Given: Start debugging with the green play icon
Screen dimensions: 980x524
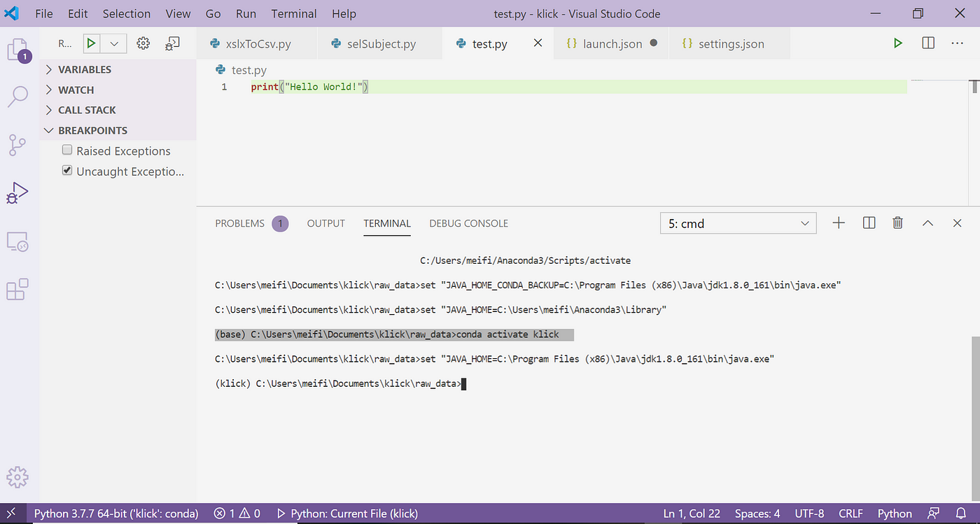Looking at the screenshot, I should [91, 43].
